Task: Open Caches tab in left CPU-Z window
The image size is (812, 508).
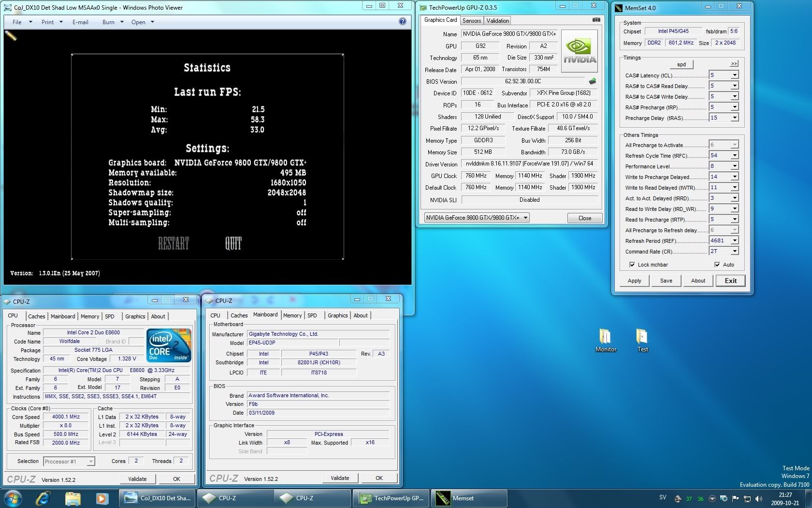Action: [37, 316]
